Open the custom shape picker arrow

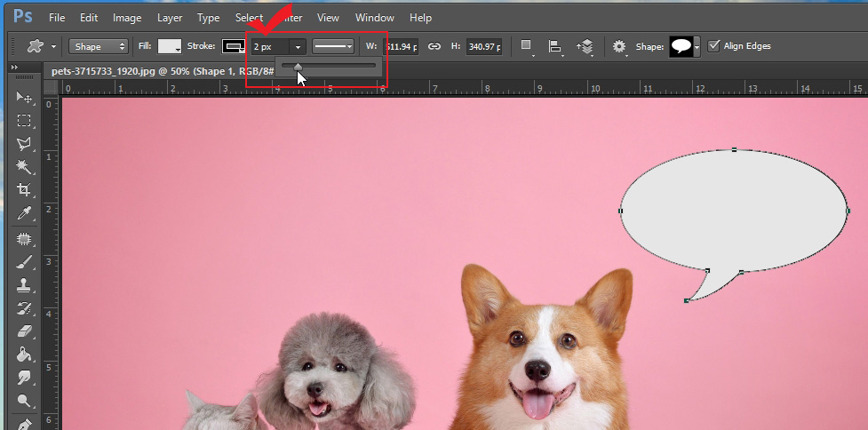(697, 47)
